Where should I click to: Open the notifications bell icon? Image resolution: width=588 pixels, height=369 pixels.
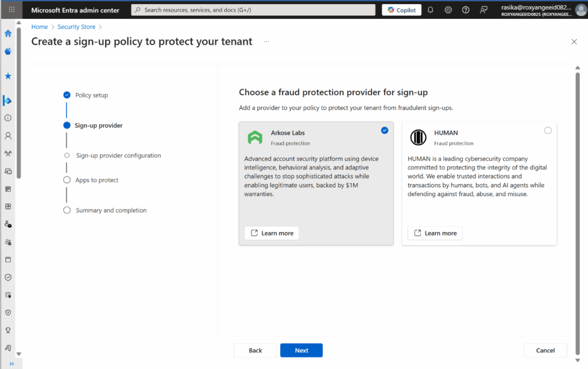430,9
